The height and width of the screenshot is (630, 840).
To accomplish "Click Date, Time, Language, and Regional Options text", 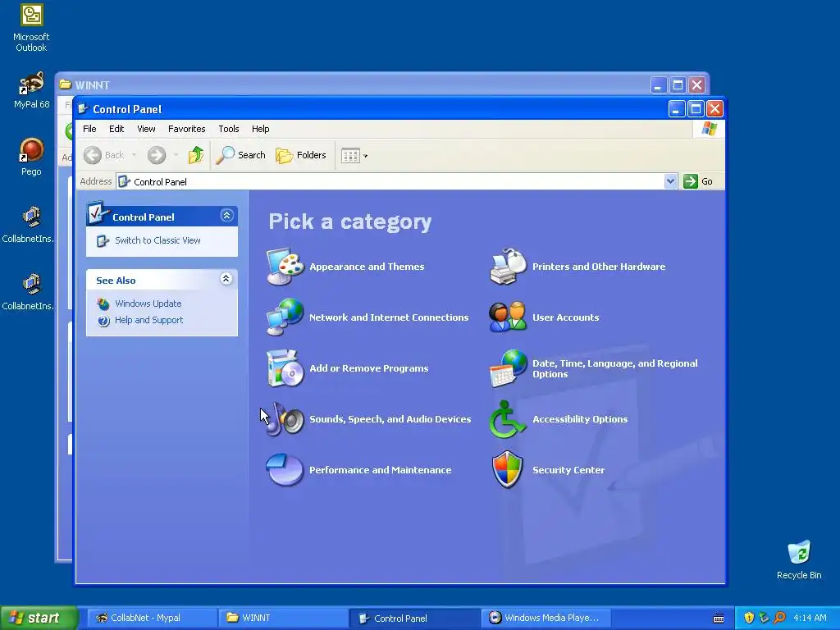I will [x=615, y=368].
